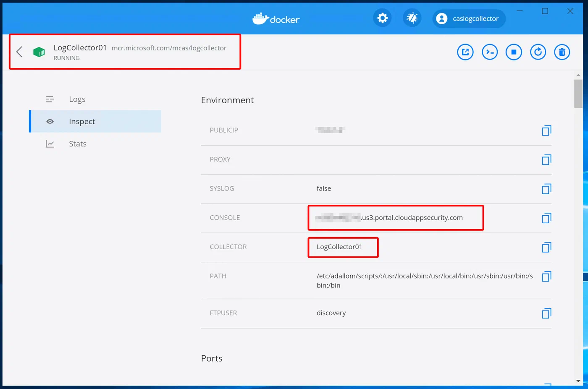The image size is (588, 389).
Task: Click the PATH value text
Action: click(425, 280)
